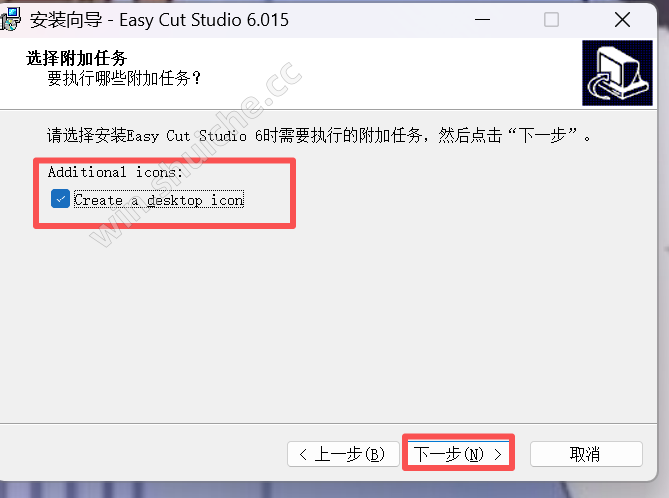Click the setup wizard computer image
The height and width of the screenshot is (498, 669).
[617, 73]
